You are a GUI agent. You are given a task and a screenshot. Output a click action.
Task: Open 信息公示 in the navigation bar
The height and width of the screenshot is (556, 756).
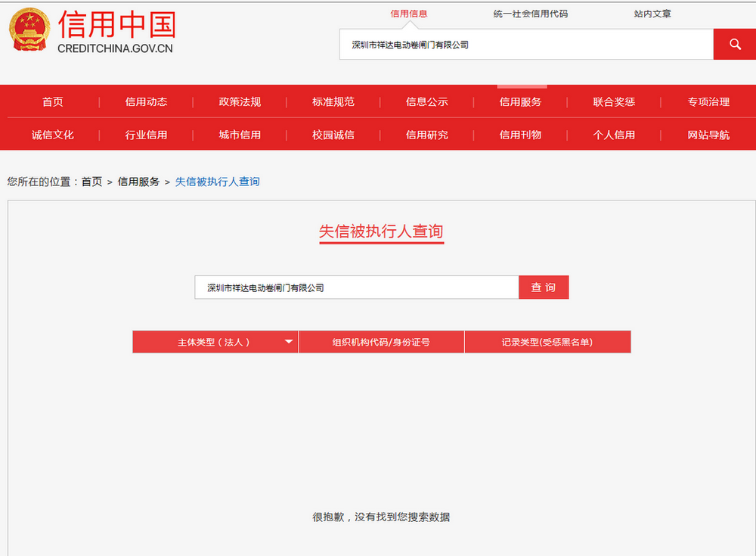(426, 102)
